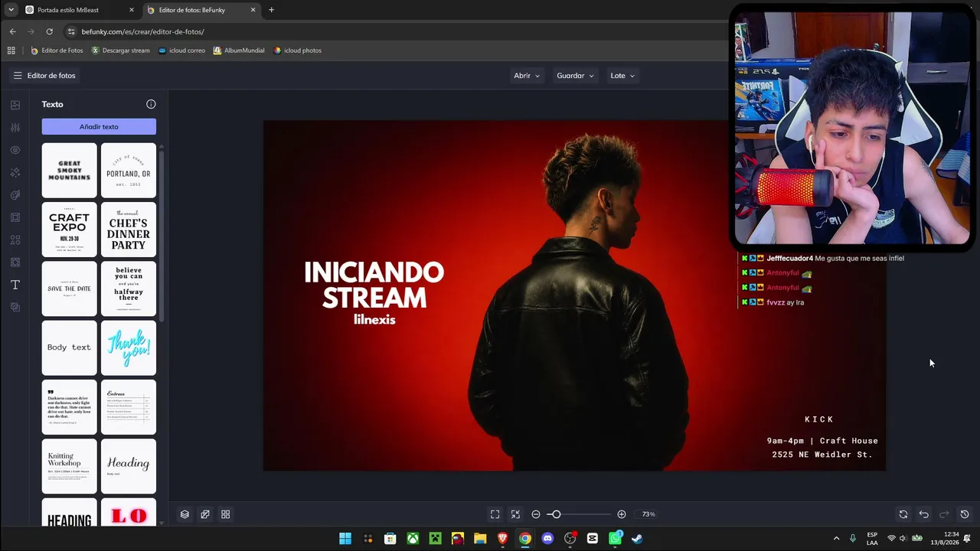This screenshot has height=551, width=980.
Task: Click the flatten layers icon
Action: (x=205, y=514)
